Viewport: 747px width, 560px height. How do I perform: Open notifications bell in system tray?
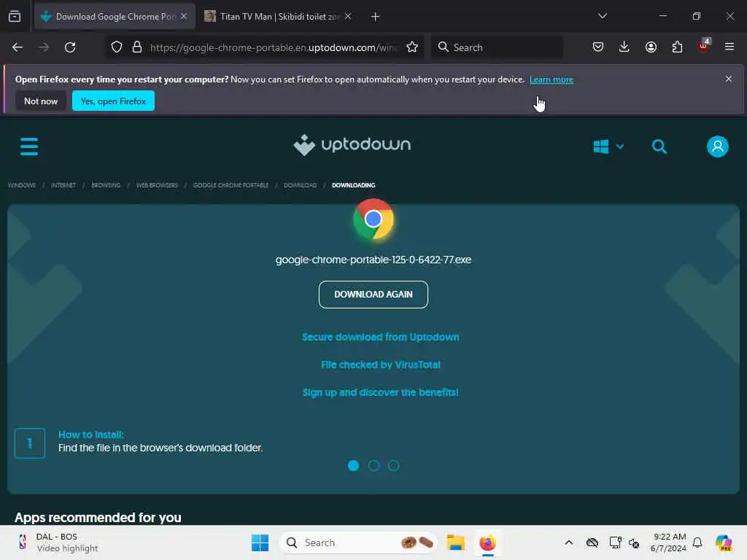pyautogui.click(x=697, y=542)
